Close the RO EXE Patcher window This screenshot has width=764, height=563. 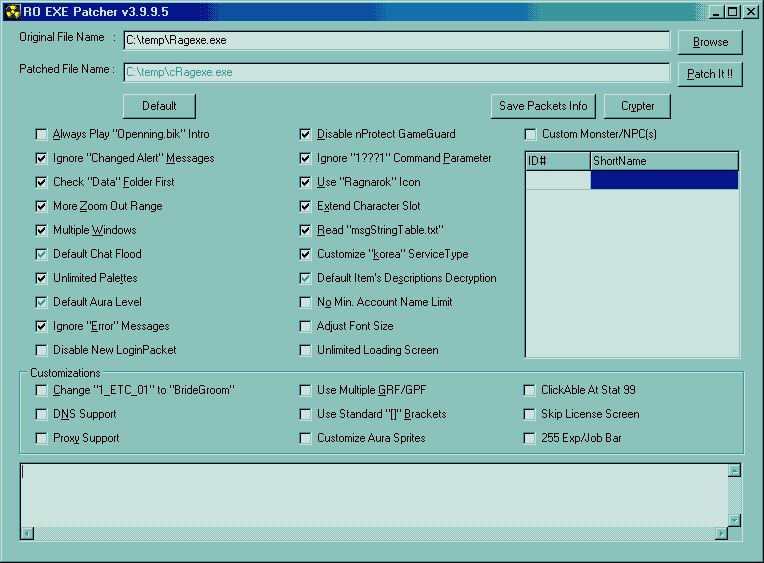click(750, 12)
